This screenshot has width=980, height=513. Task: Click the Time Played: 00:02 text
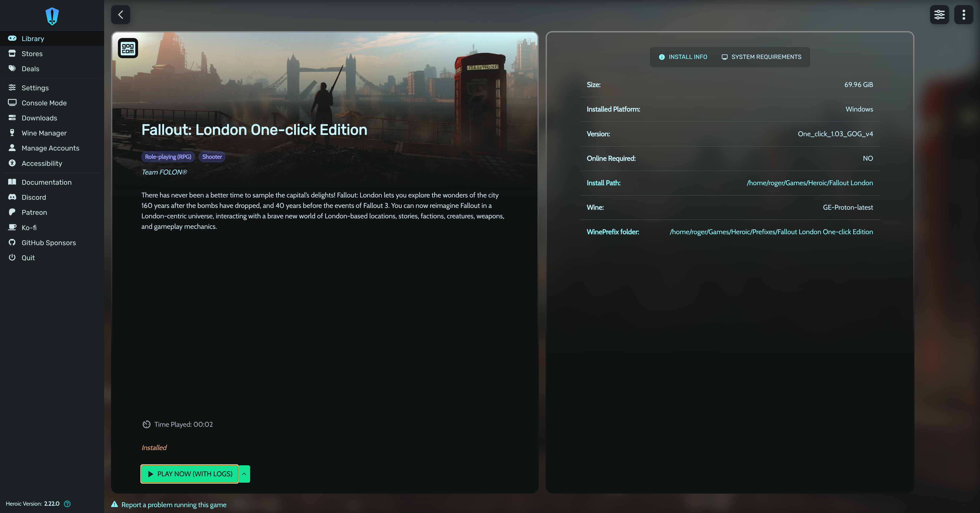[x=183, y=424]
